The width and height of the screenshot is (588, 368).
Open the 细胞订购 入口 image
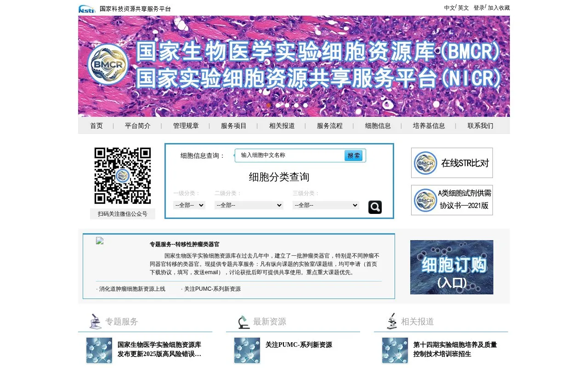[452, 267]
